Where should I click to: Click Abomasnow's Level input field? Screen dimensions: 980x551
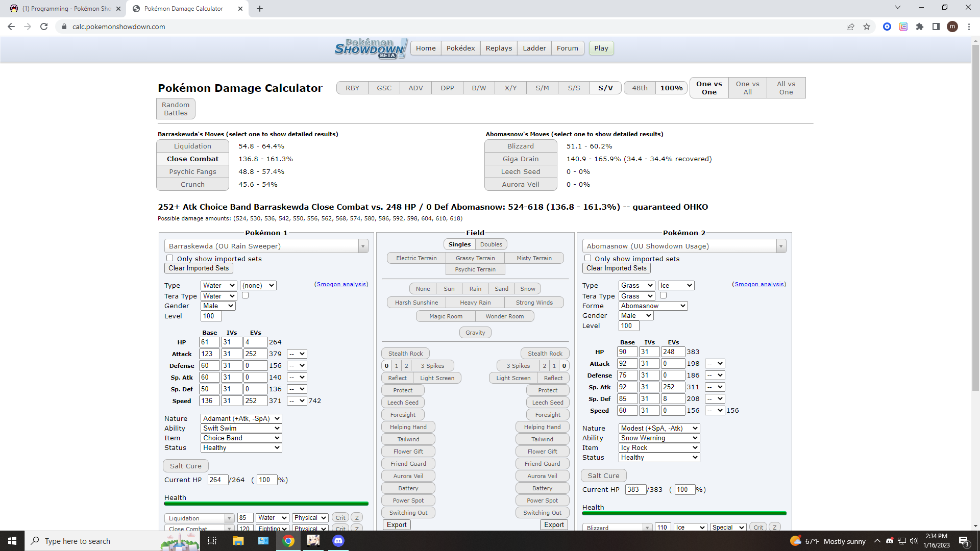click(629, 325)
